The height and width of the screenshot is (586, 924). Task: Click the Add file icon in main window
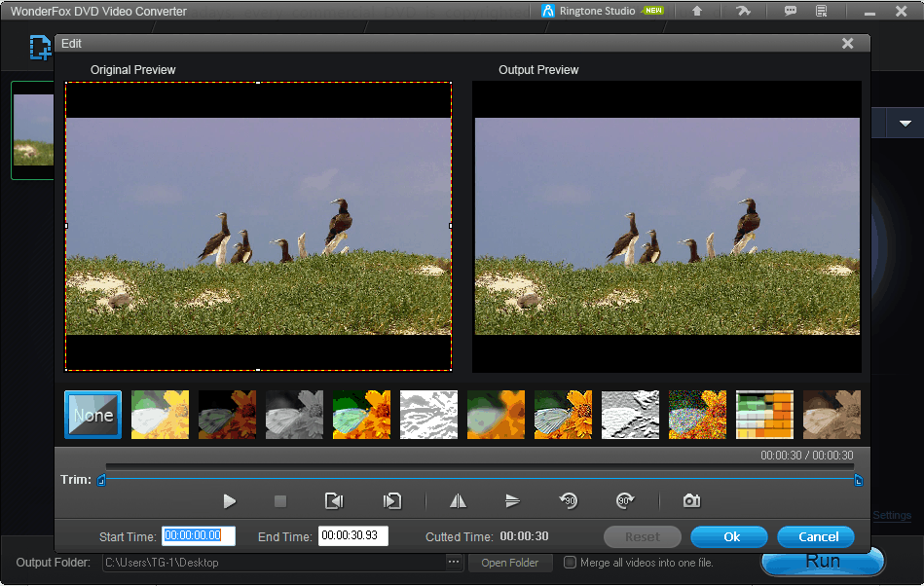pyautogui.click(x=40, y=48)
